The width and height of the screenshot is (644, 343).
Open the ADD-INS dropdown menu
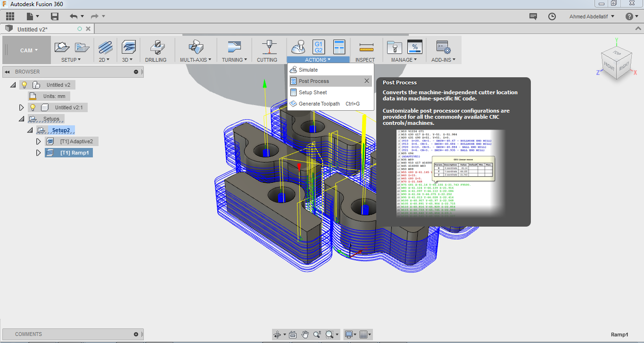point(444,60)
